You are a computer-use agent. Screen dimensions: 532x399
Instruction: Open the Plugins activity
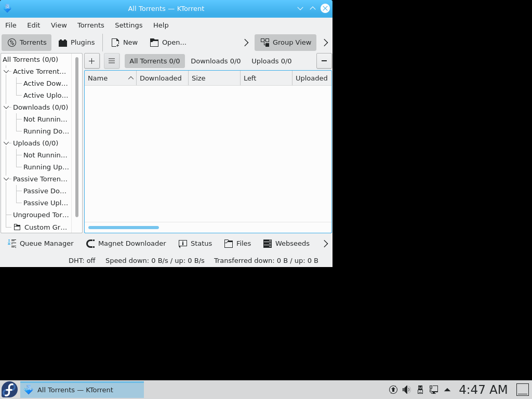(76, 43)
